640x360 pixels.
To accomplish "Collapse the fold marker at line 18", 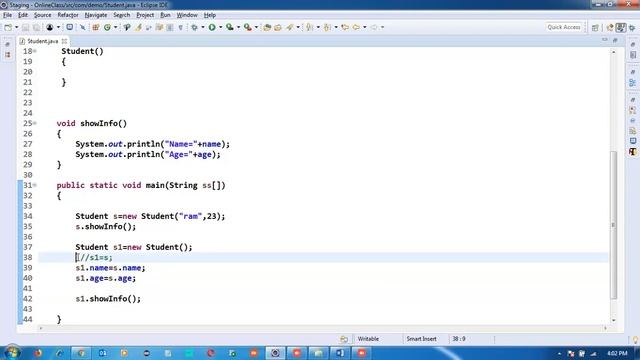I will (x=35, y=51).
